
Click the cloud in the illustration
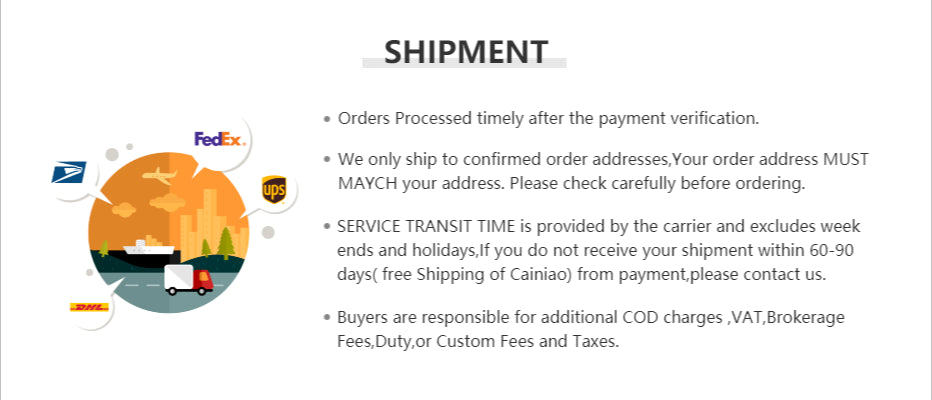[x=126, y=210]
